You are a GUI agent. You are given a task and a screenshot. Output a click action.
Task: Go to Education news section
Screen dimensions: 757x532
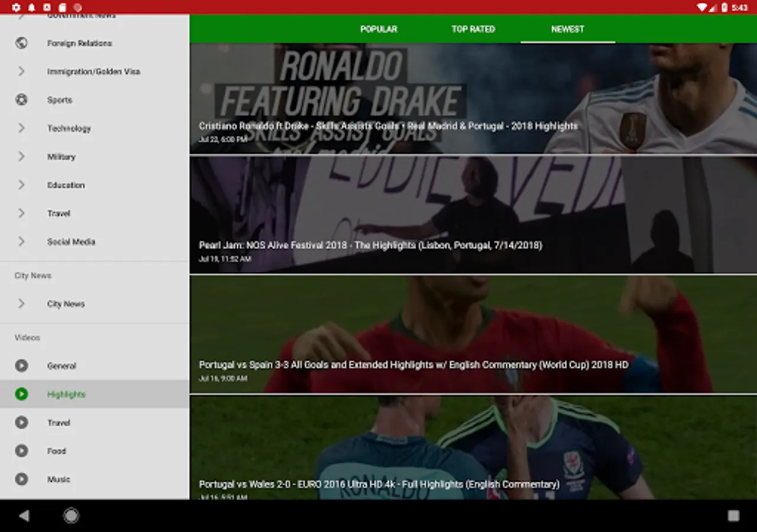point(95,185)
